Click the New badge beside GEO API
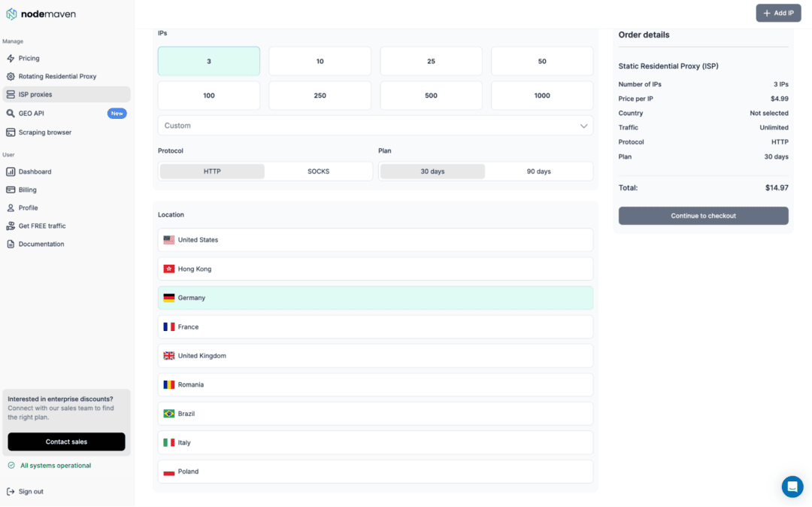This screenshot has height=507, width=812. [117, 114]
